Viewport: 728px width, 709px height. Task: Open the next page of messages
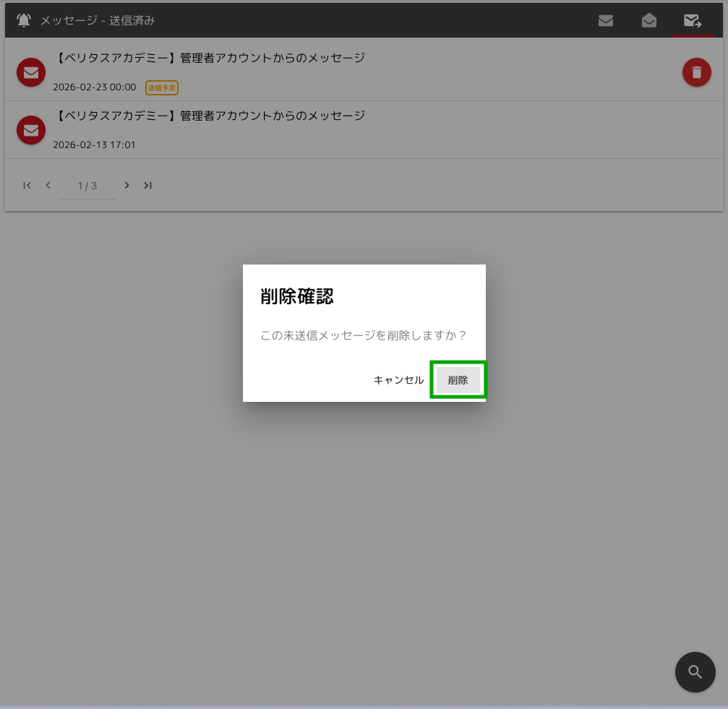pyautogui.click(x=127, y=185)
